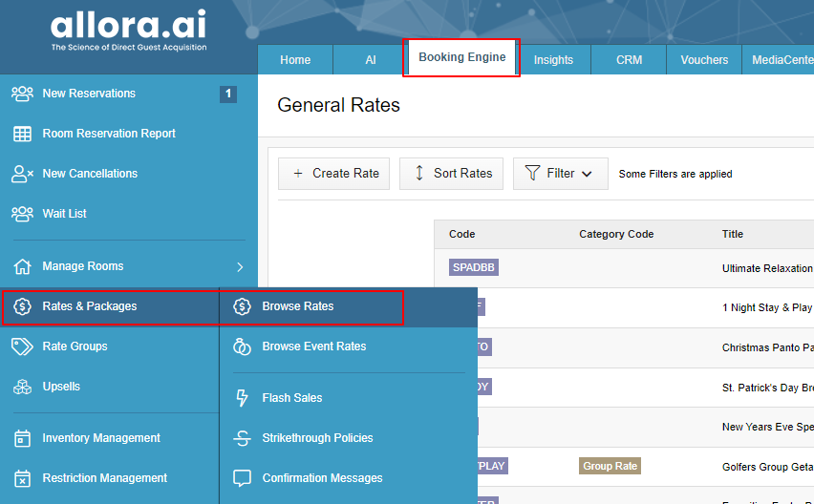The width and height of the screenshot is (814, 504).
Task: Click the Confirmation Messages speech bubble icon
Action: [242, 478]
